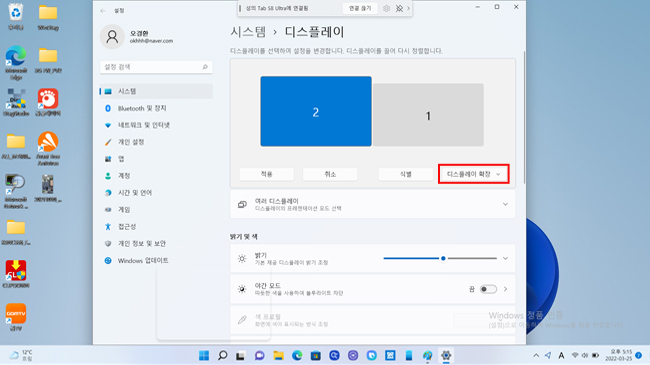Open the red CL download-arrow desktop shortcut
The width and height of the screenshot is (650, 365).
pyautogui.click(x=16, y=274)
